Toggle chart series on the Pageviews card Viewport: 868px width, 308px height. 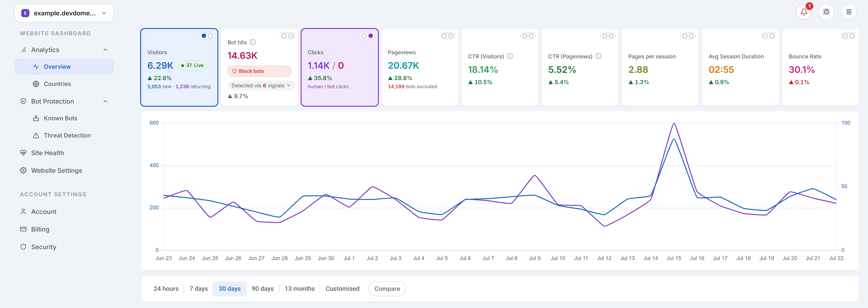(x=448, y=36)
